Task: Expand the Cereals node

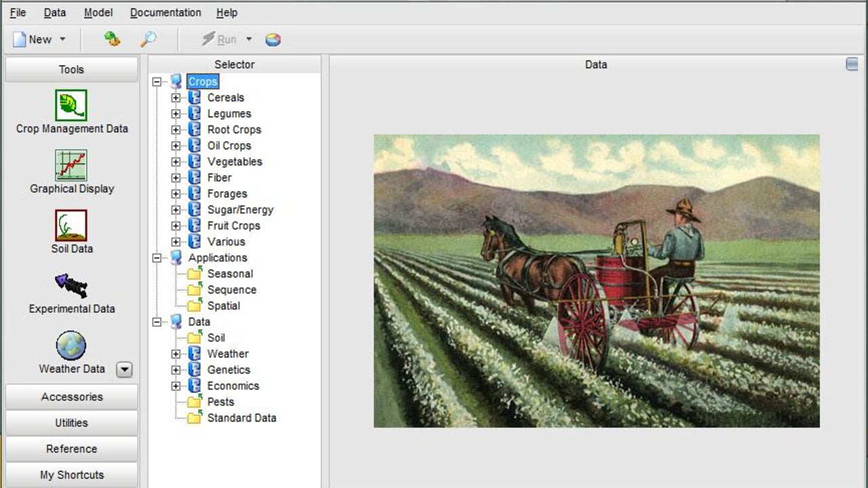Action: pyautogui.click(x=176, y=98)
